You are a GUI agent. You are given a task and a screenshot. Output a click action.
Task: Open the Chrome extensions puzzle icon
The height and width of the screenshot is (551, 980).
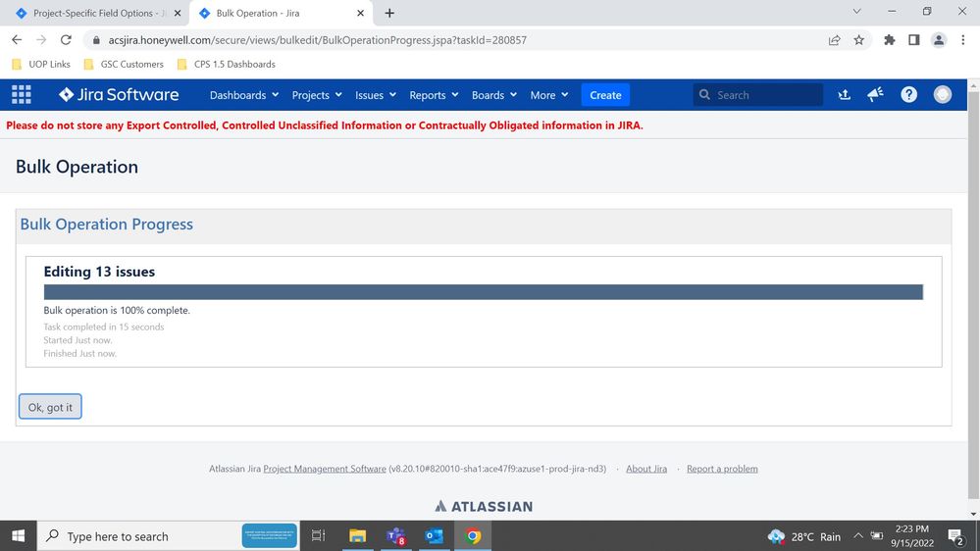click(890, 40)
